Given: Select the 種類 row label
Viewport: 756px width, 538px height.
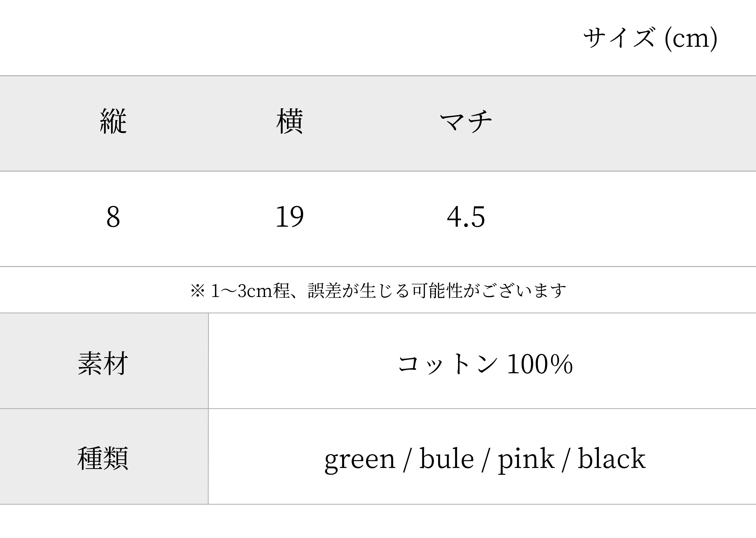Looking at the screenshot, I should (103, 459).
